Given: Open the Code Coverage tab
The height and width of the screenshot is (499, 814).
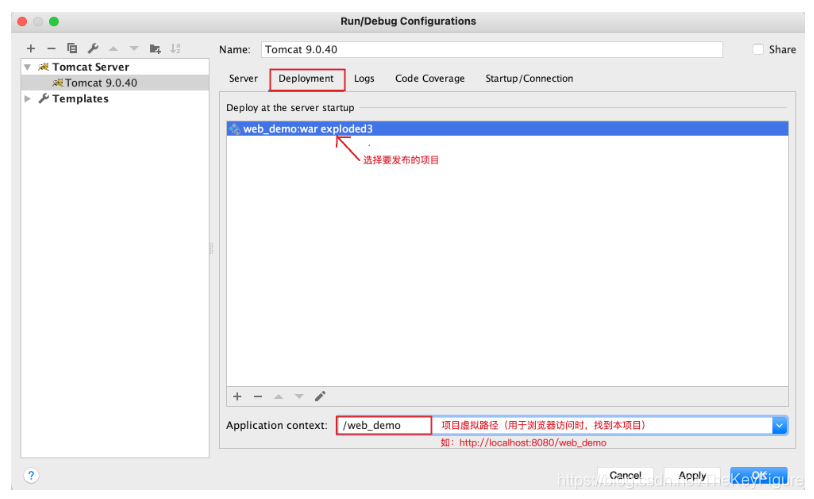Looking at the screenshot, I should click(x=430, y=78).
